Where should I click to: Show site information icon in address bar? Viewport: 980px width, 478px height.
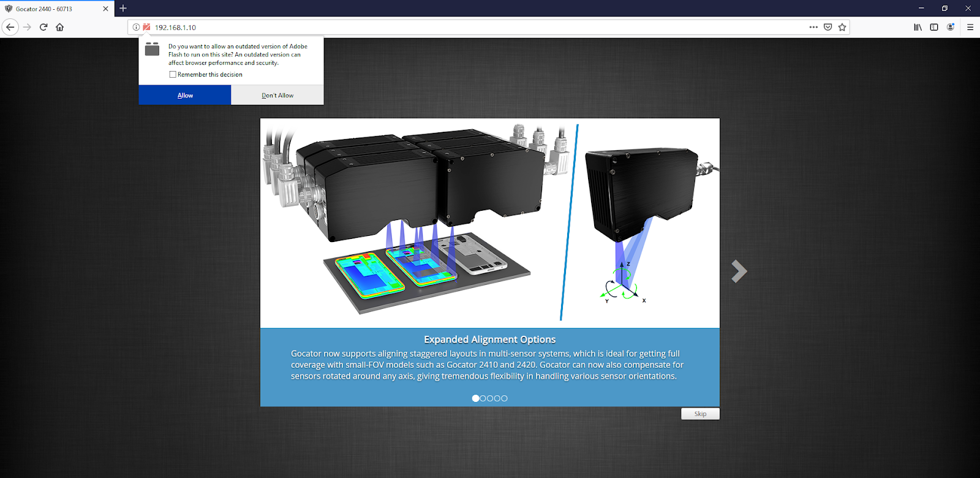click(136, 27)
